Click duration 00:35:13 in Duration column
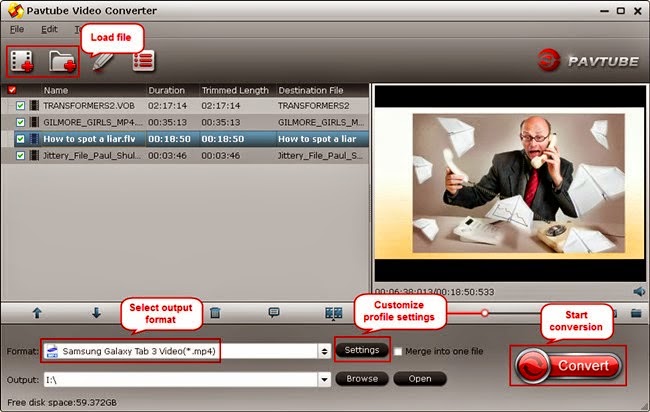Viewport: 650px width, 412px height. 167,122
